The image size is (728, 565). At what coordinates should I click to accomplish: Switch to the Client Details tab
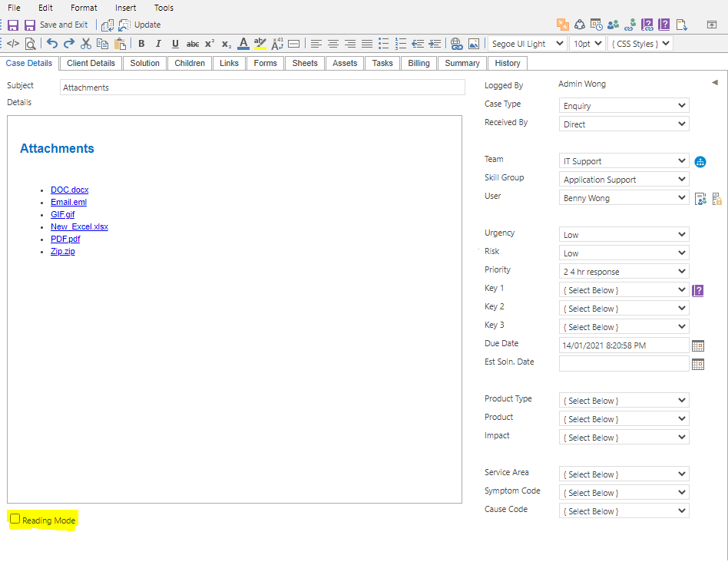91,63
